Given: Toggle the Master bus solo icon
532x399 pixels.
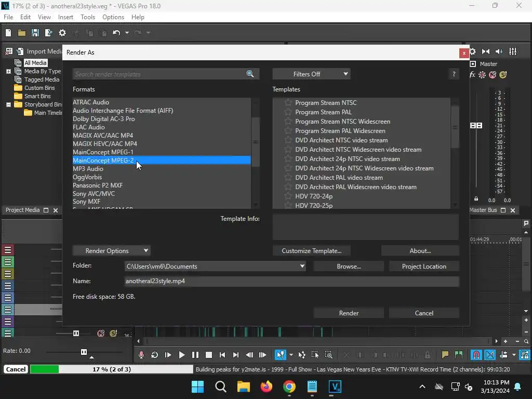Looking at the screenshot, I should 503,75.
